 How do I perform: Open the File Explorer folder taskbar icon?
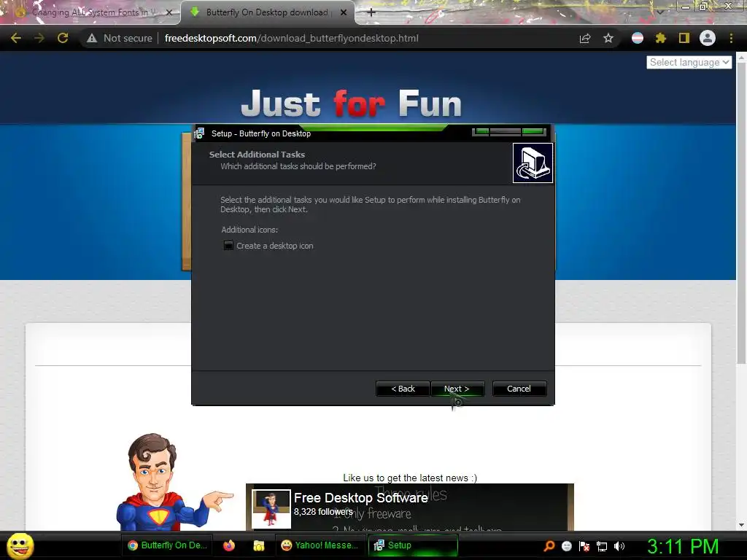pos(259,545)
